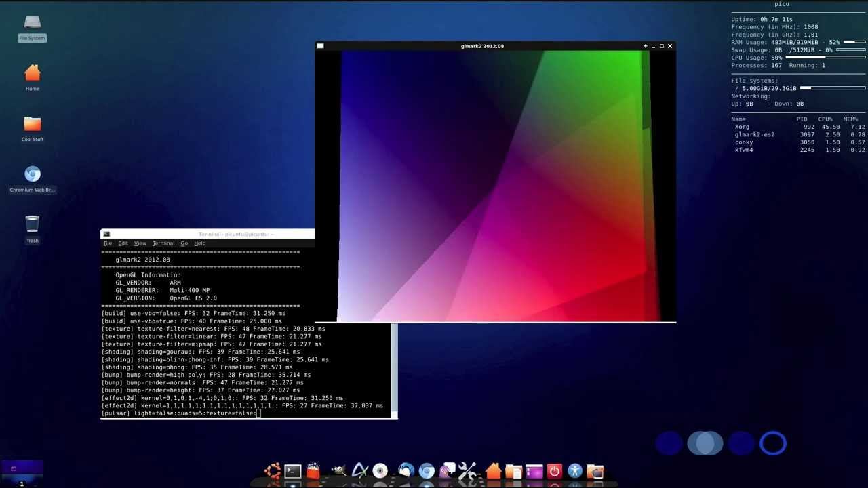Click the 'GL_VERSION: OpenGL ES 2.0' terminal line
This screenshot has width=868, height=488.
pos(166,298)
